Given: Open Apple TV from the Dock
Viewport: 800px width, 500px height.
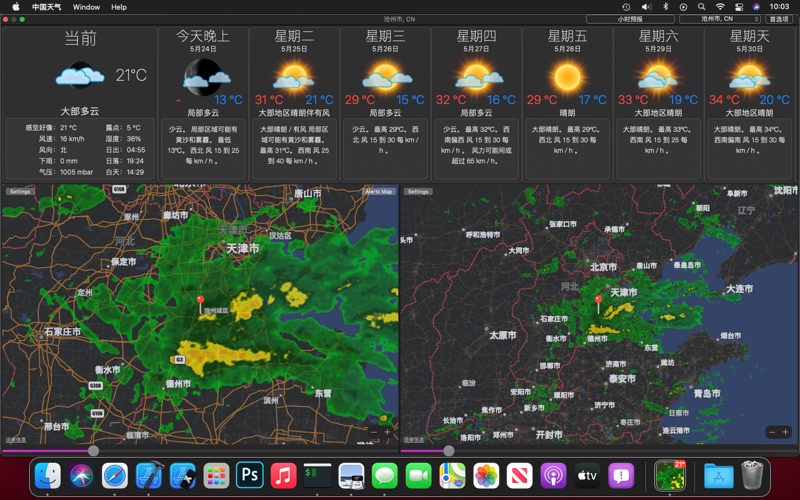Looking at the screenshot, I should pos(587,476).
